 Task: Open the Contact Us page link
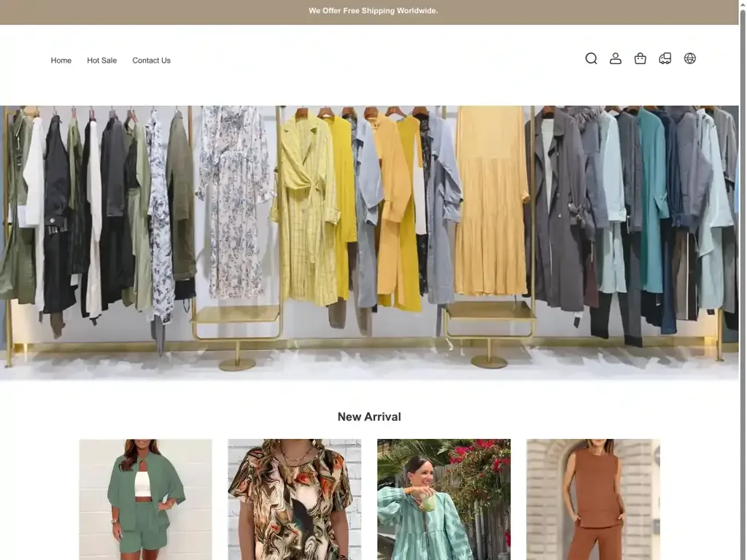coord(151,61)
